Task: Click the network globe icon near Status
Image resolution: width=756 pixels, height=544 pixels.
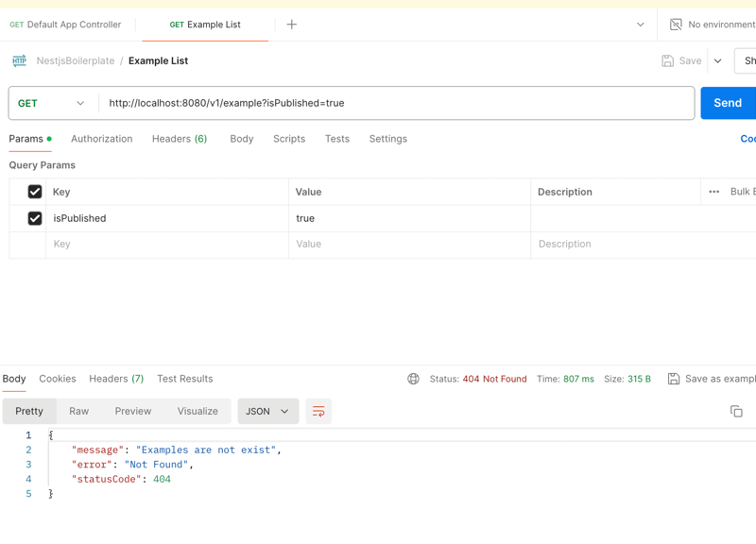Action: pos(413,379)
